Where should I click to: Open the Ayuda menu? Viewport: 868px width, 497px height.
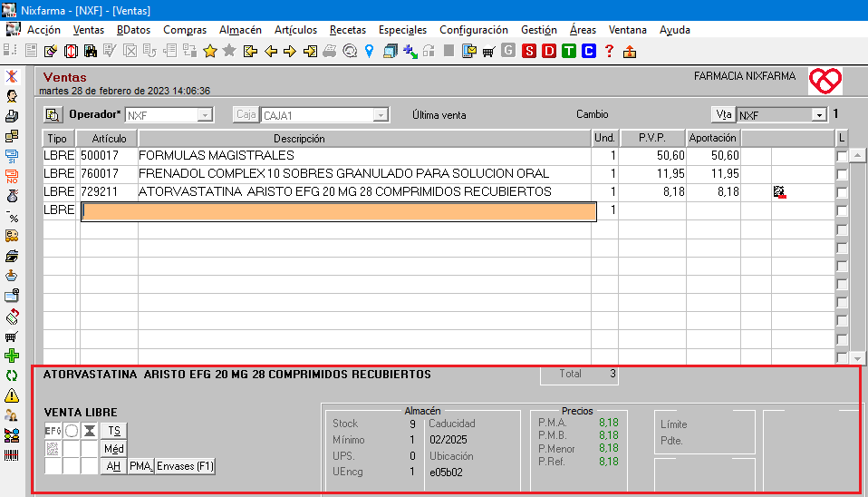[675, 30]
